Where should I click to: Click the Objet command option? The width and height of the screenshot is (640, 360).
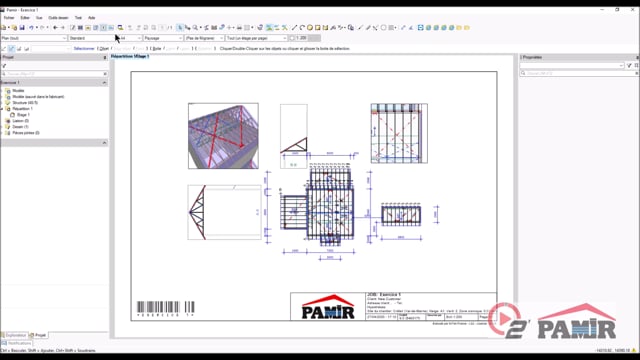(x=104, y=49)
